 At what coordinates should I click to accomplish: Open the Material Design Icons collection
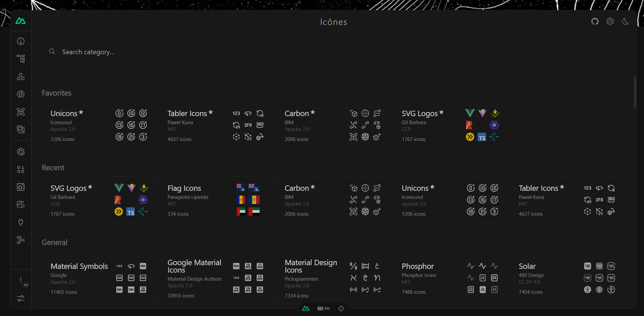point(333,278)
